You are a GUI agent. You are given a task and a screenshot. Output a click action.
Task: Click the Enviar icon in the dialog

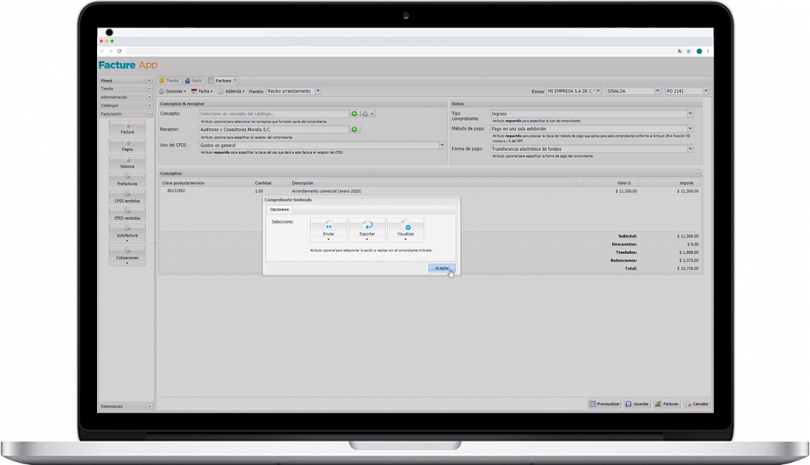point(328,227)
